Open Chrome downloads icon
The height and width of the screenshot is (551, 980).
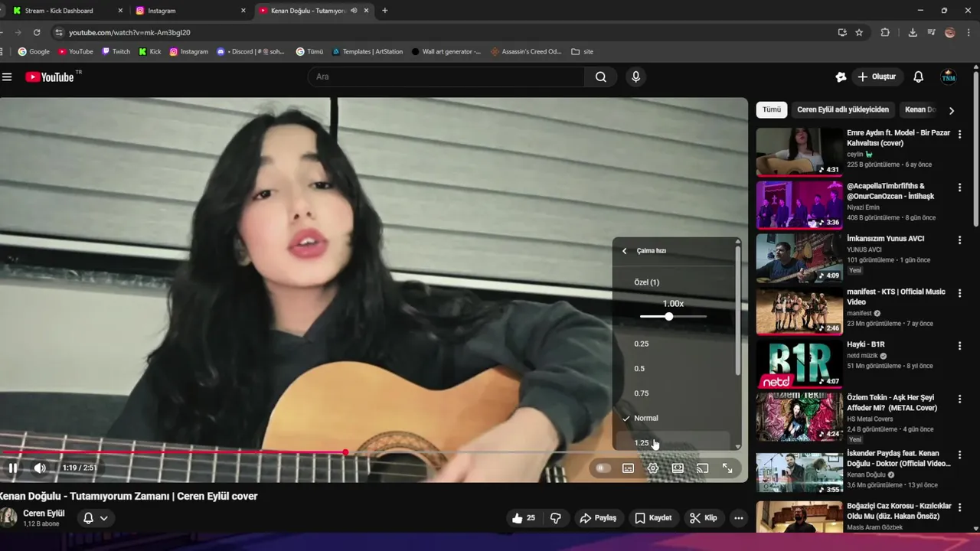click(913, 32)
